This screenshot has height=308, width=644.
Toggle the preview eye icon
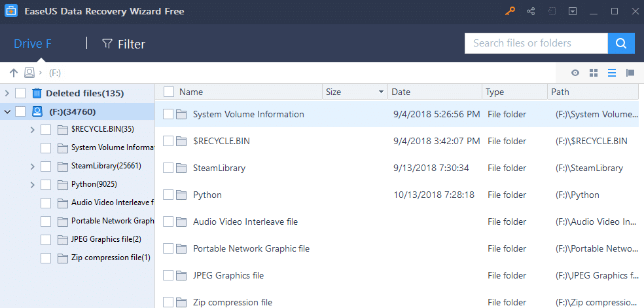[x=575, y=73]
